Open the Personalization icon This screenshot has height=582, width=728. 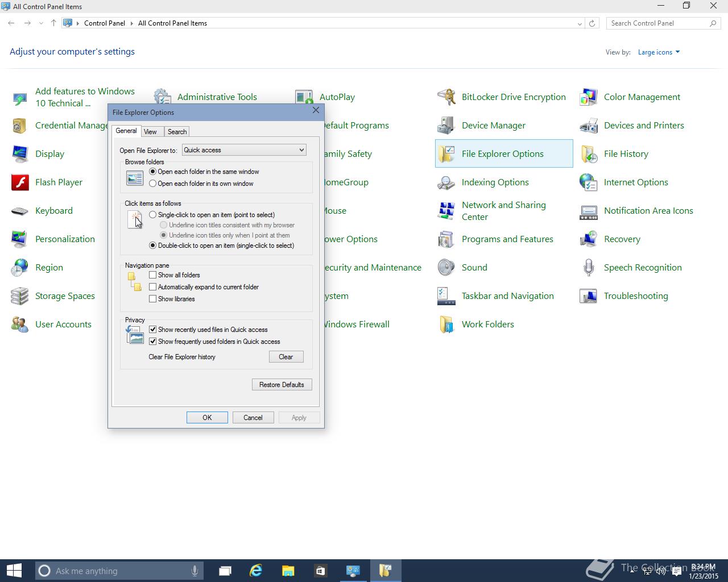(x=19, y=239)
